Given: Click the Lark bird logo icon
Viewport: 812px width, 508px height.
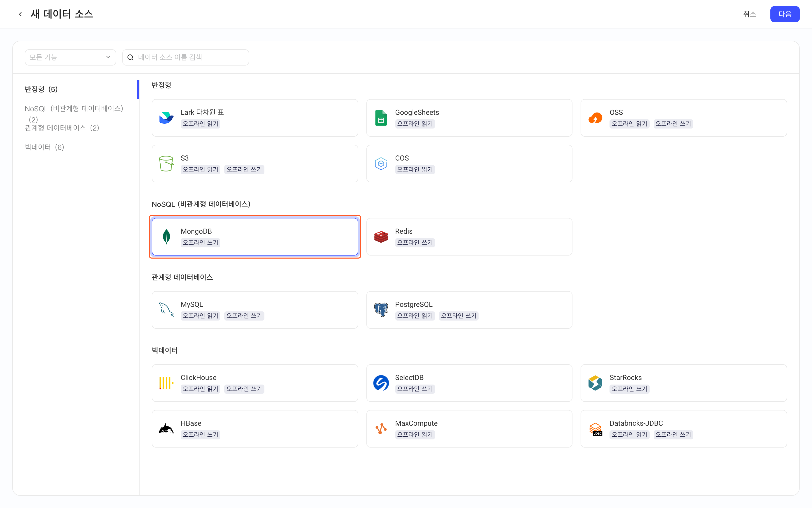Looking at the screenshot, I should (x=166, y=118).
